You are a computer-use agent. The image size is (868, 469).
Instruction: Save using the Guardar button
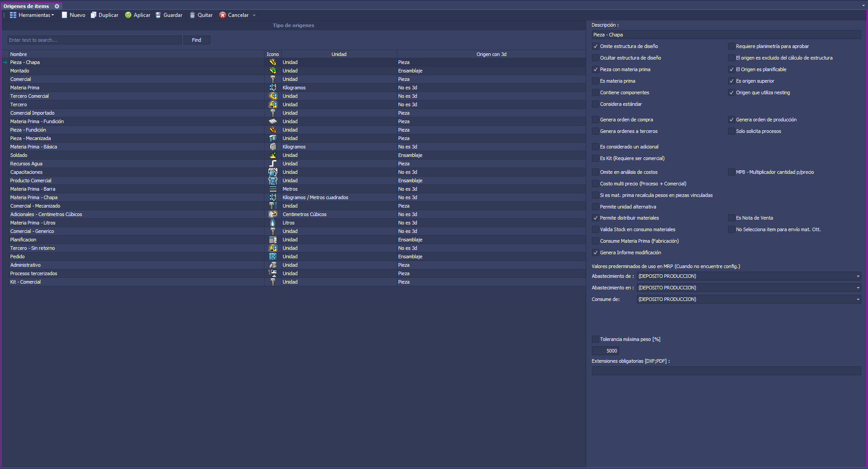(x=169, y=15)
